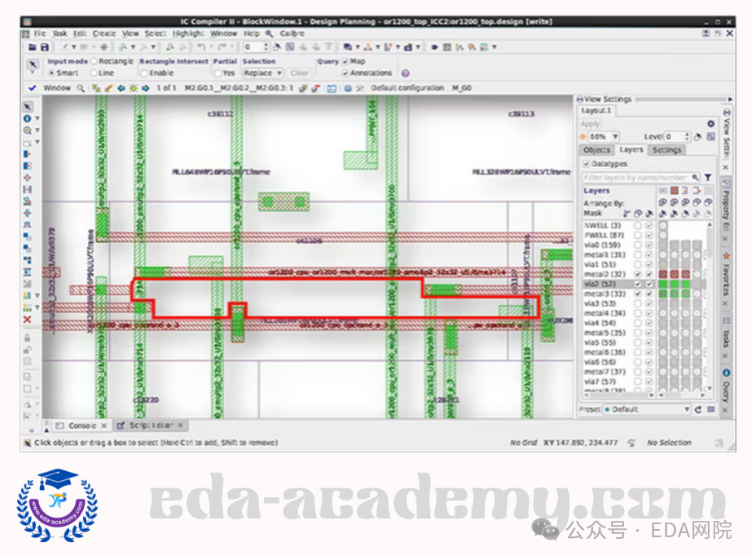Switch to the Console tab
The height and width of the screenshot is (560, 756).
[82, 426]
